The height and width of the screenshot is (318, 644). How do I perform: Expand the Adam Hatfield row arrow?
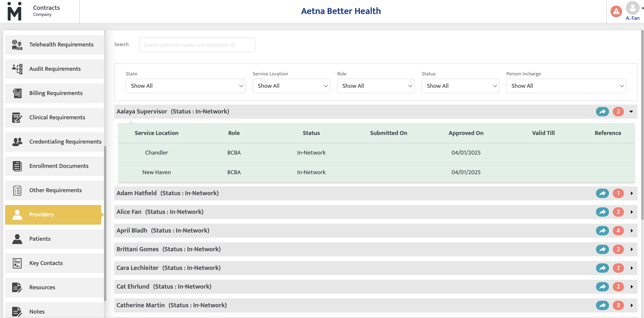click(x=631, y=193)
